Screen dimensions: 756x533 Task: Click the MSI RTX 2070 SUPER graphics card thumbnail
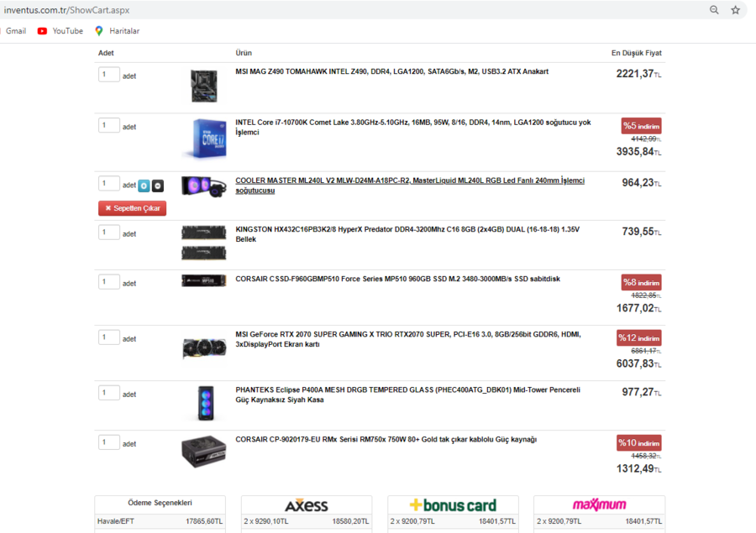coord(204,348)
